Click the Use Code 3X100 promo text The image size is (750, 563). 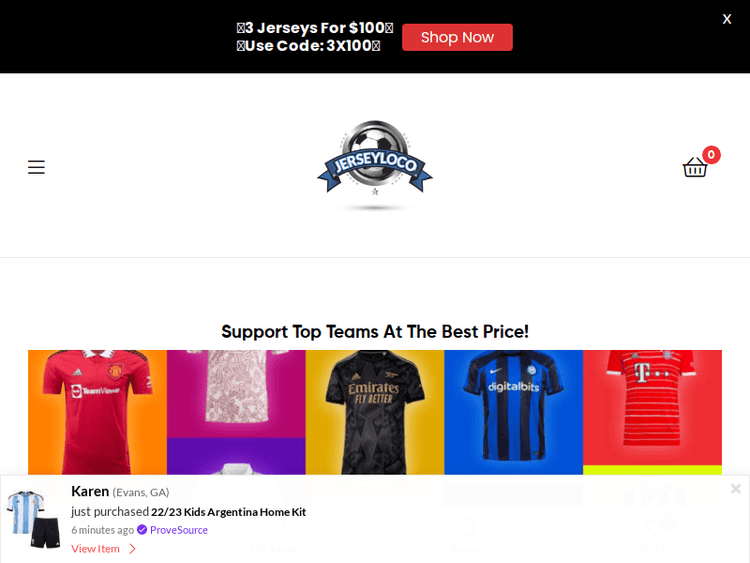(309, 46)
